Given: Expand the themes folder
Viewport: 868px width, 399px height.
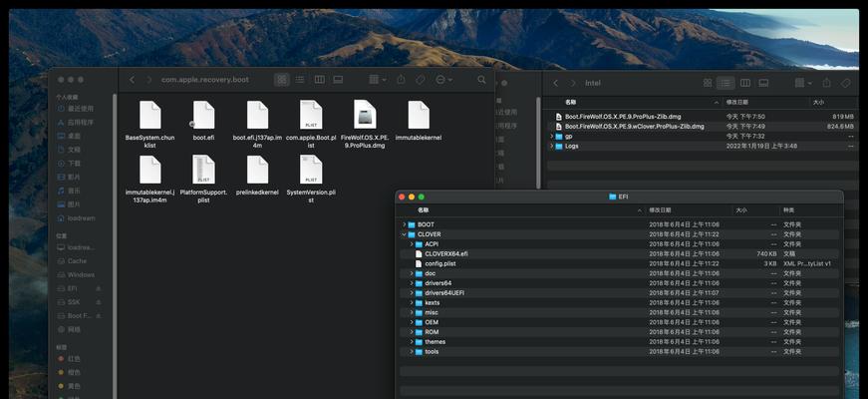Looking at the screenshot, I should (x=412, y=342).
